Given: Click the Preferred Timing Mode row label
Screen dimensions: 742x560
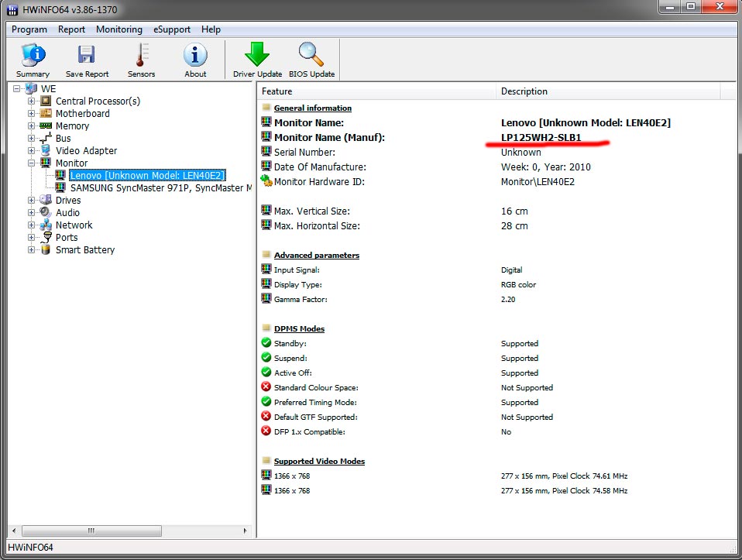Looking at the screenshot, I should tap(315, 402).
